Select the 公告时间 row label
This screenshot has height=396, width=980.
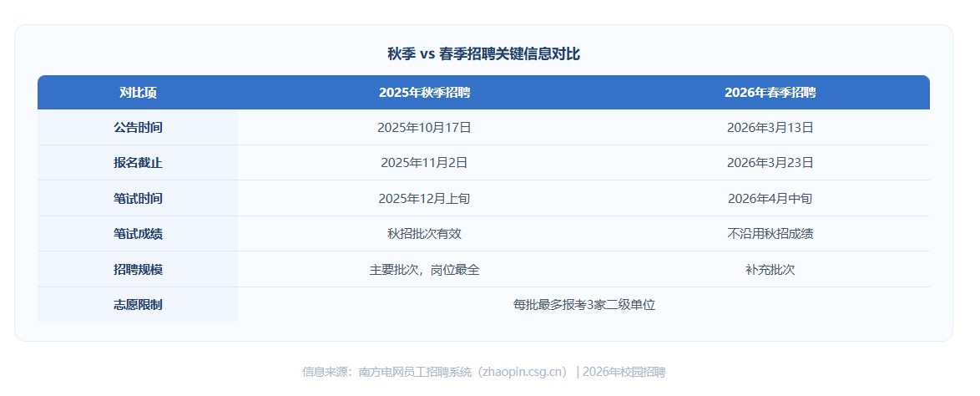[x=138, y=128]
